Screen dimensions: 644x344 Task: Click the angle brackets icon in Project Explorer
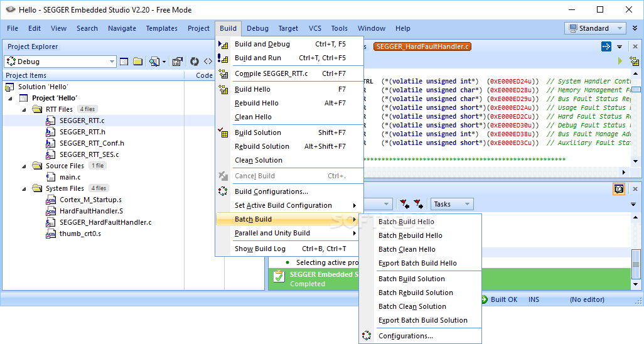208,62
